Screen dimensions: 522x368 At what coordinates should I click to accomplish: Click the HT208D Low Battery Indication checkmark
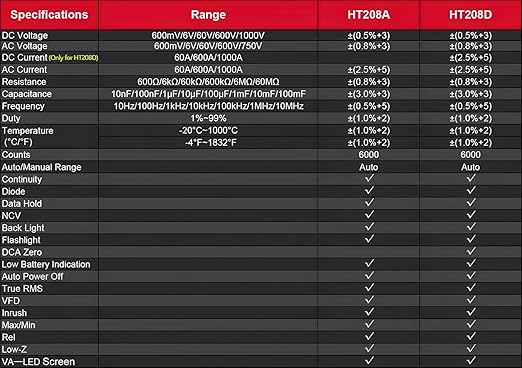[471, 263]
